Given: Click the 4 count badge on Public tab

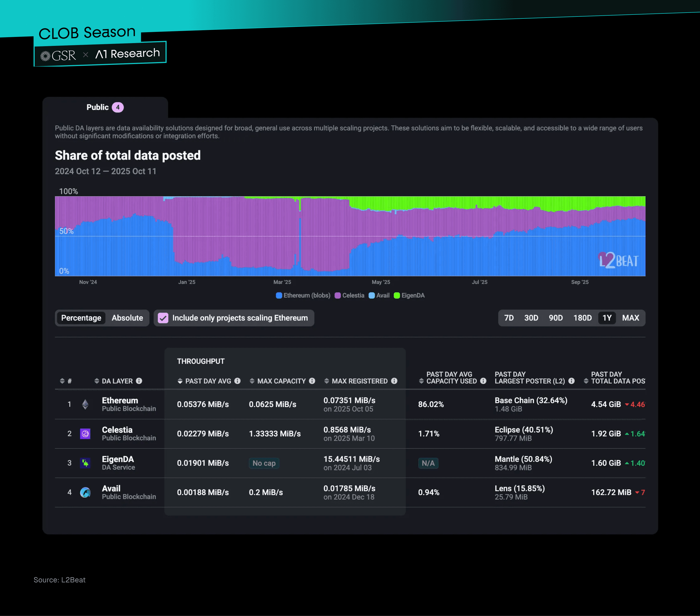Looking at the screenshot, I should click(x=118, y=108).
